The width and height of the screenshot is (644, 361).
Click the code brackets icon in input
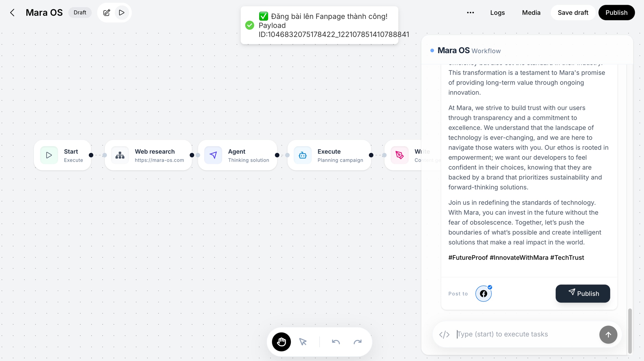click(444, 334)
